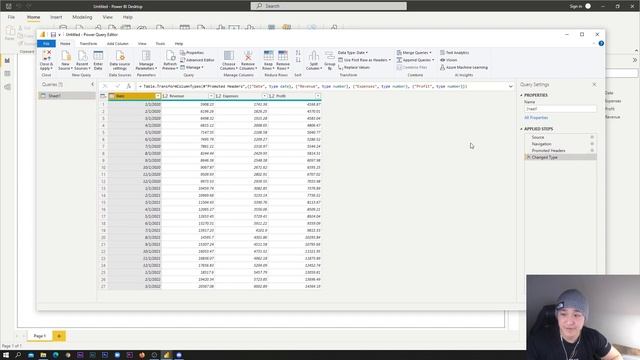Screen dimensions: 640x360
Task: Click Azure Machine Learning button
Action: [464, 67]
